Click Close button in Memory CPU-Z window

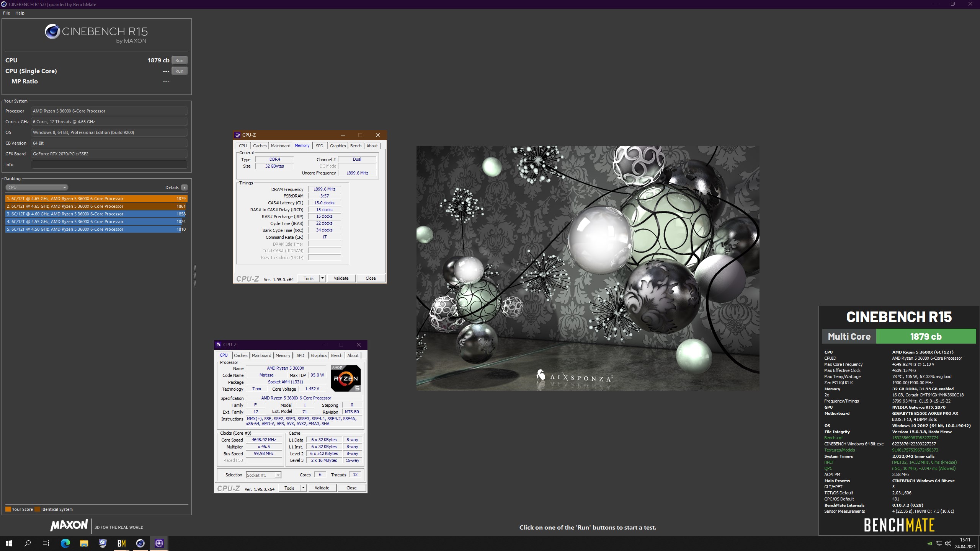tap(371, 278)
